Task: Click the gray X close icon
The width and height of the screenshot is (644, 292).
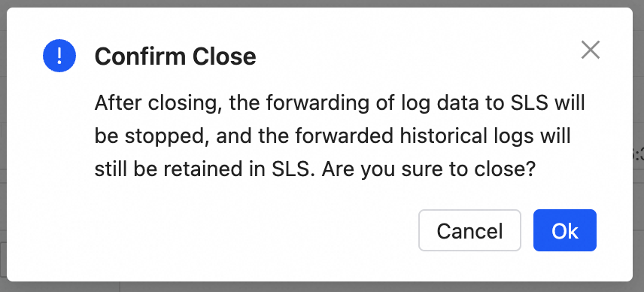Action: pos(591,50)
